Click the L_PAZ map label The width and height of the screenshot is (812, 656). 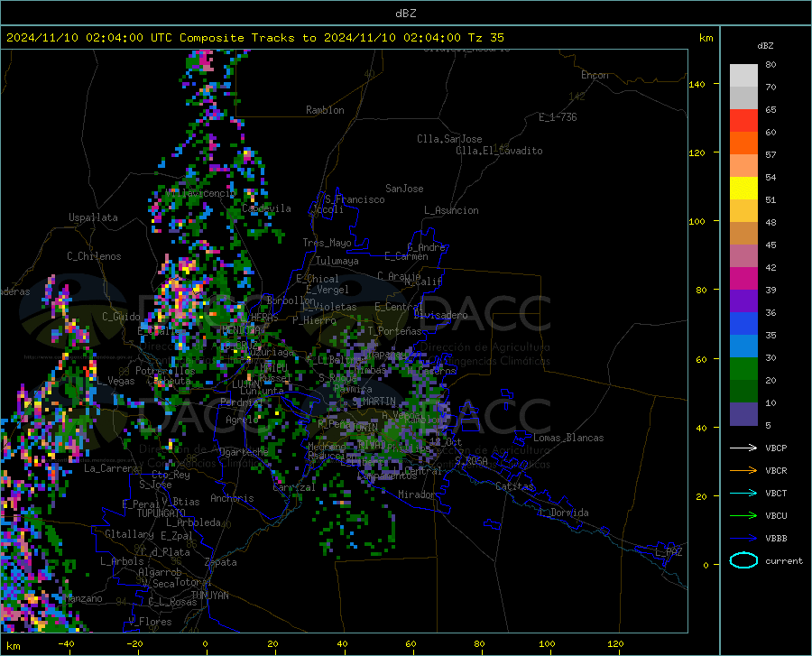(669, 552)
